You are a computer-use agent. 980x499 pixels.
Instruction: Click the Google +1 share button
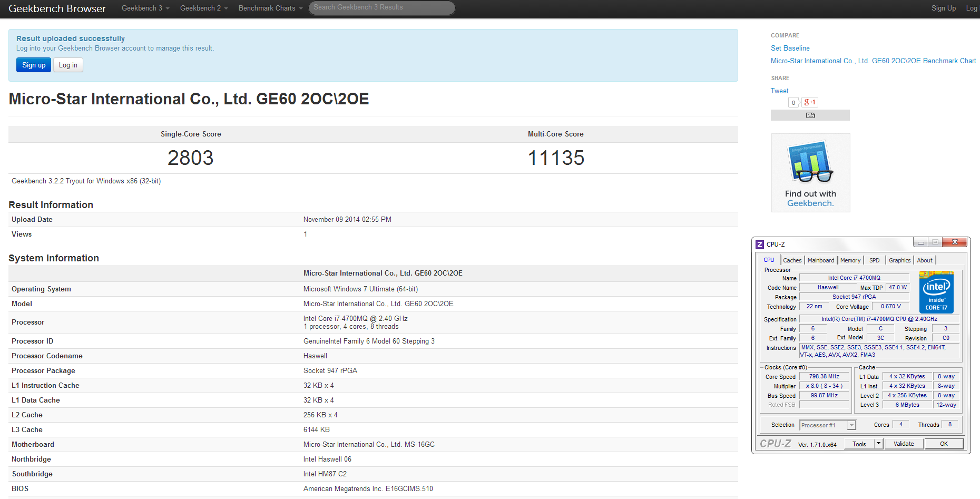[810, 102]
